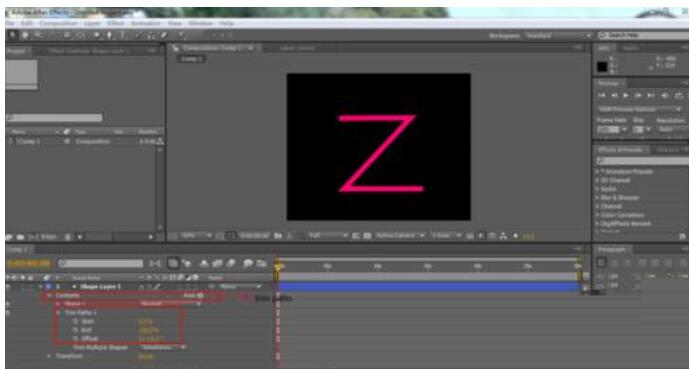This screenshot has width=689, height=369.
Task: Create new folder in Project panel
Action: (x=20, y=237)
